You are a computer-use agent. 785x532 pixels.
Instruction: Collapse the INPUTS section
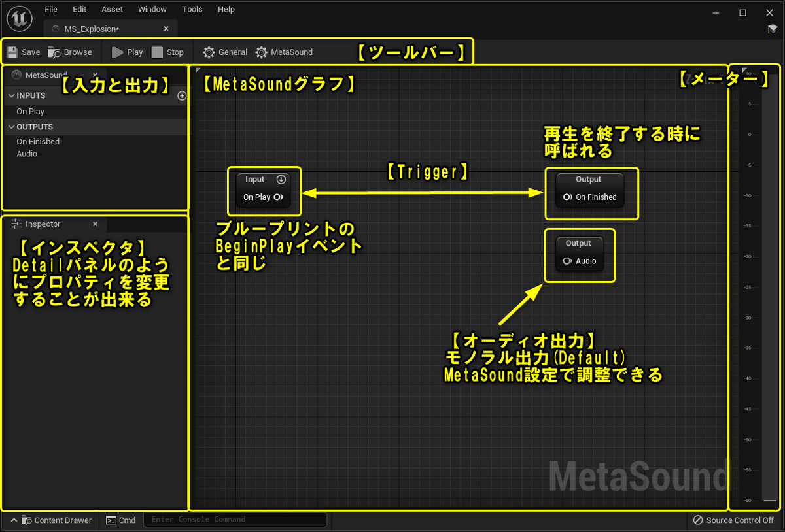coord(11,95)
